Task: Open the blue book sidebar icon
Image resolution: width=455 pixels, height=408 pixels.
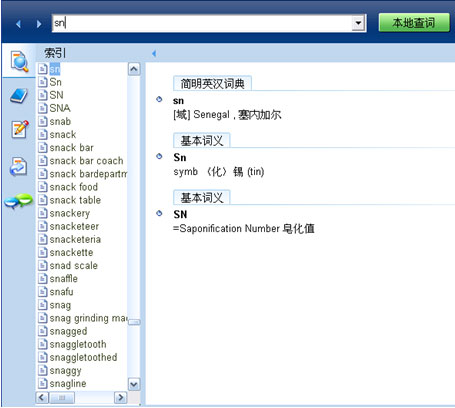Action: pos(19,96)
